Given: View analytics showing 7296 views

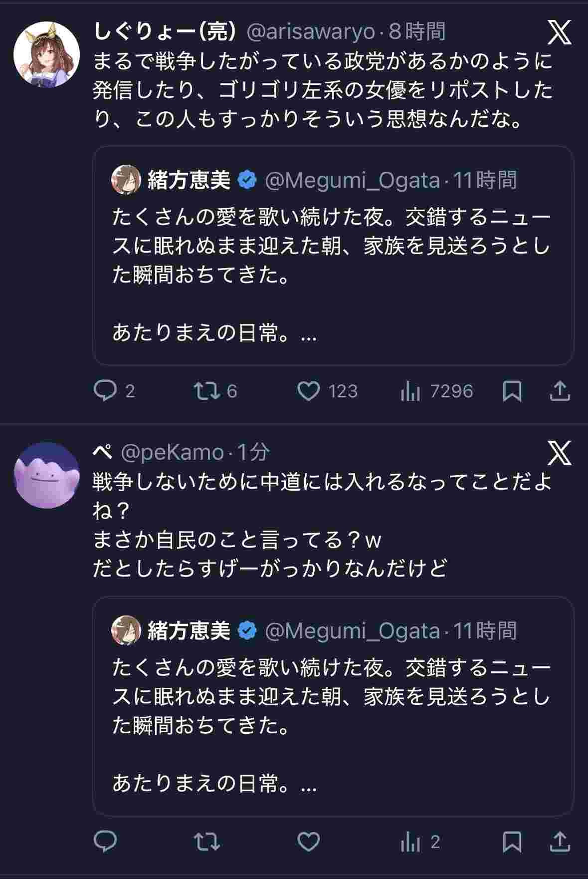Looking at the screenshot, I should (x=411, y=392).
